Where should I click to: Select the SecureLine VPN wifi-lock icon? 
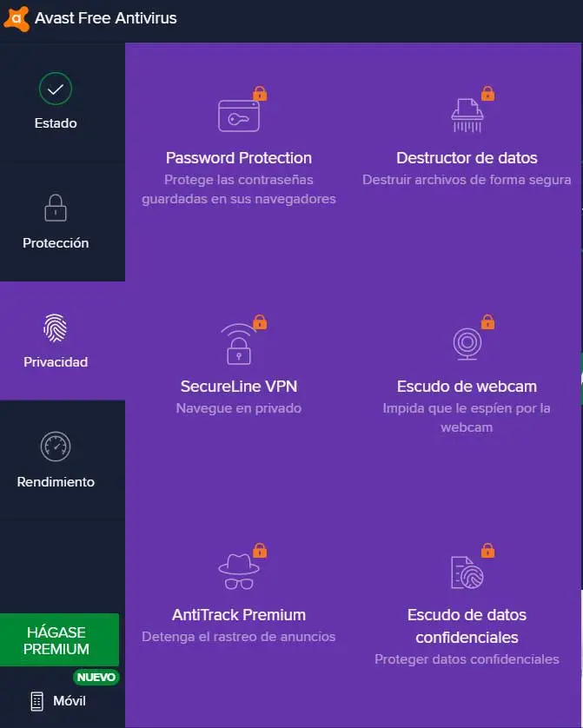click(x=238, y=342)
